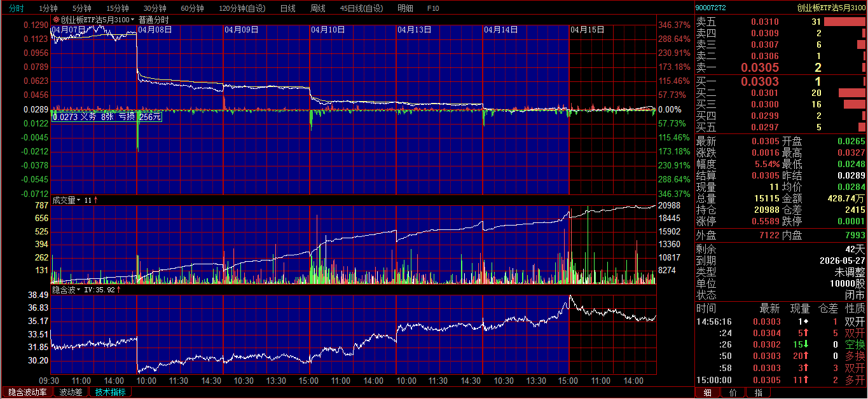Screen dimensions: 868x399
Task: Click the green down-arrow in the :26 trade row
Action: point(823,344)
